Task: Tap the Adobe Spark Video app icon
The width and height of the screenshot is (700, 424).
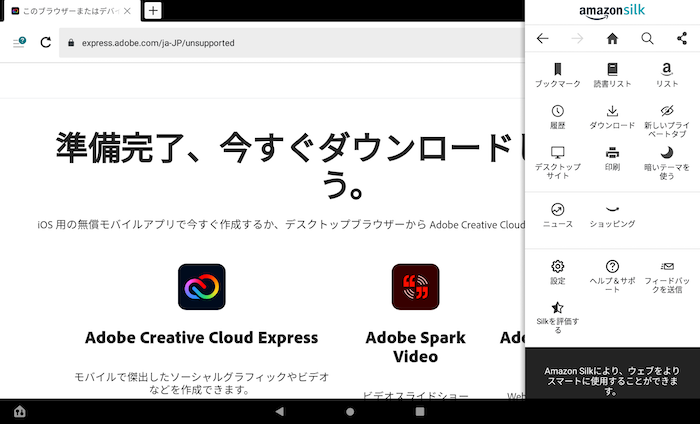Action: 416,287
